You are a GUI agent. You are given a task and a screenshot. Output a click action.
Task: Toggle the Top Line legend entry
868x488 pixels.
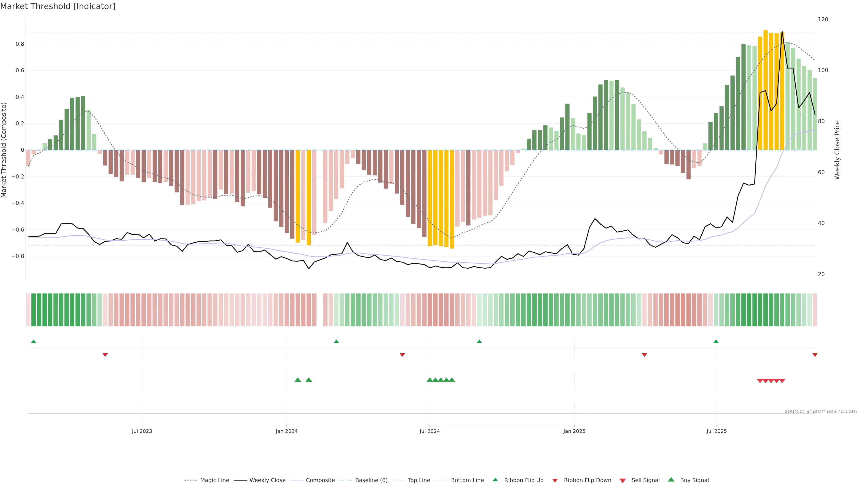point(419,480)
